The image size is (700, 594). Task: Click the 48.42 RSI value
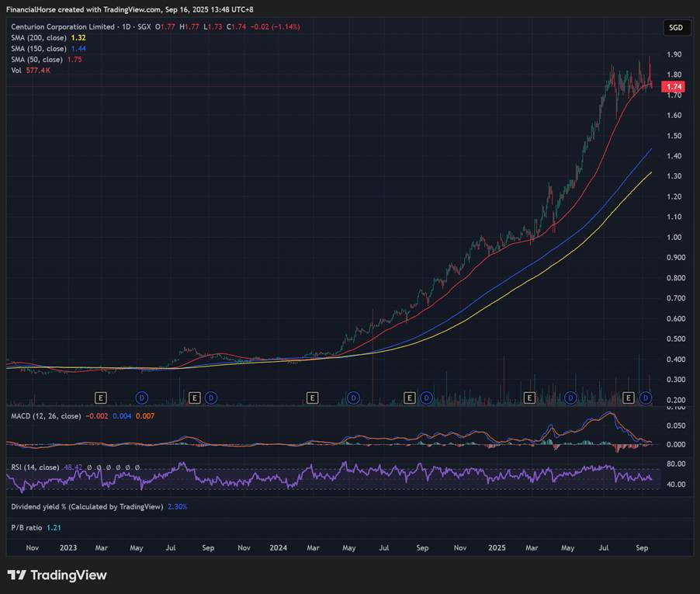(x=73, y=467)
